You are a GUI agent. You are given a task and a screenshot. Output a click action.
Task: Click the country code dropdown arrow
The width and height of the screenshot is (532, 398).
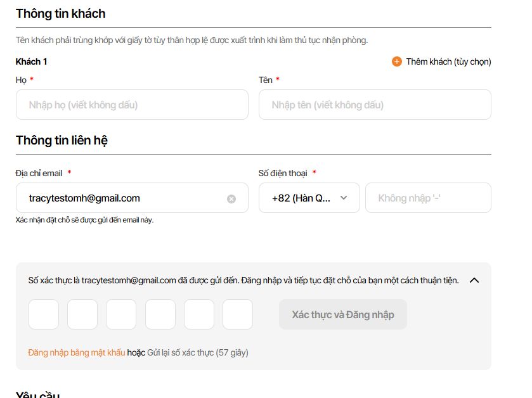[344, 198]
